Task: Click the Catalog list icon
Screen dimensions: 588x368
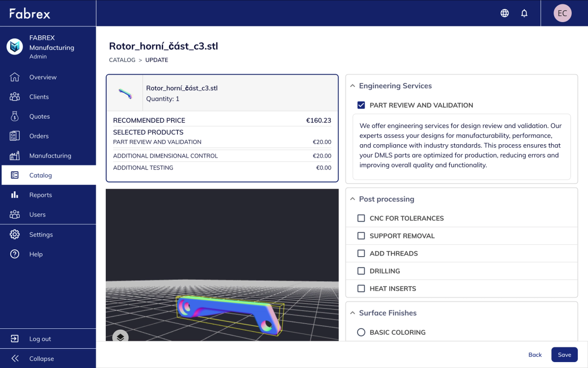Action: tap(15, 175)
